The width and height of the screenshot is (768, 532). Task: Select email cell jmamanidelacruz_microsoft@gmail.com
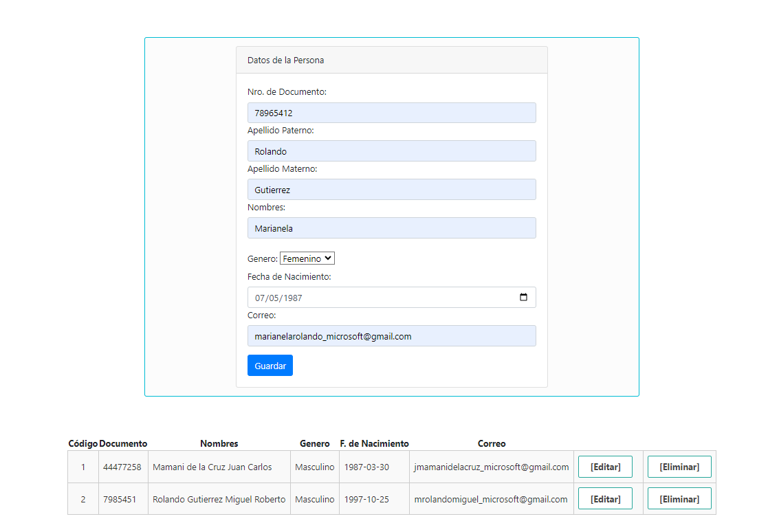point(491,467)
